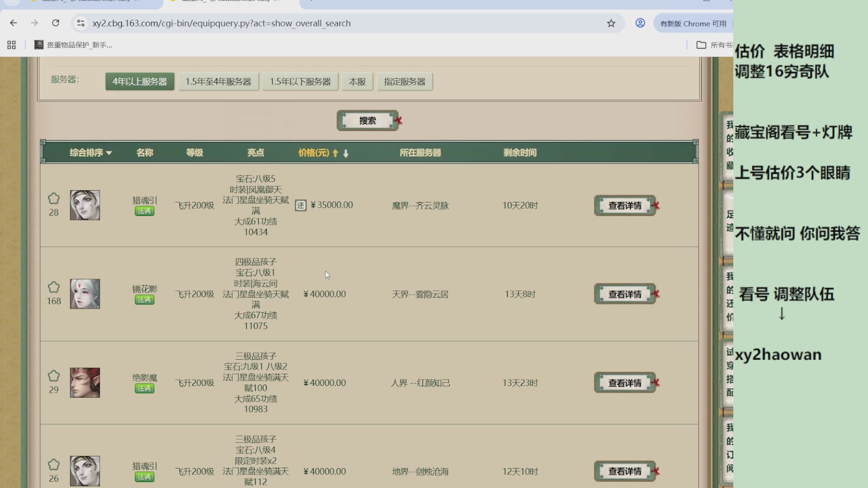Viewport: 868px width, 488px height.
Task: Favorite the 绝影魔 listing star
Action: point(54,376)
